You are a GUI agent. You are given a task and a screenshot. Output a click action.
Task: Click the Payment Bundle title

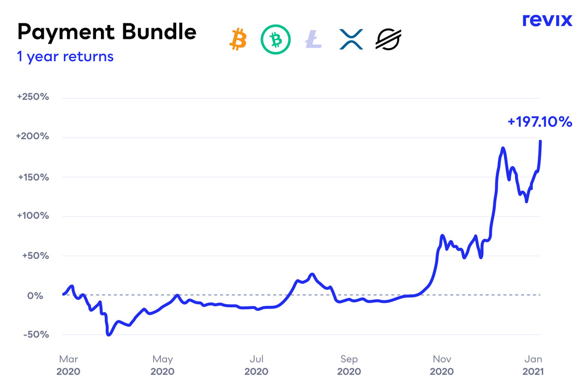(107, 32)
